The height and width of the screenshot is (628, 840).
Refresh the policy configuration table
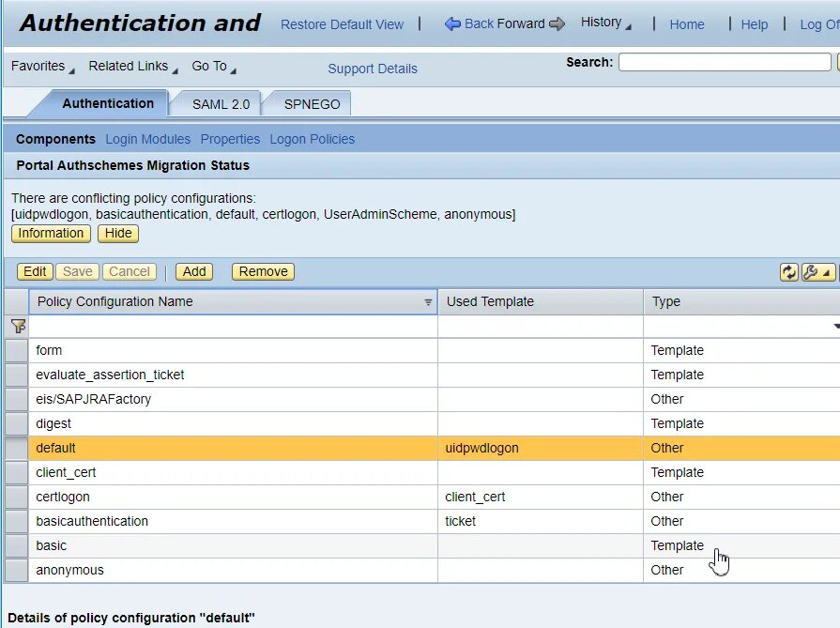tap(788, 272)
